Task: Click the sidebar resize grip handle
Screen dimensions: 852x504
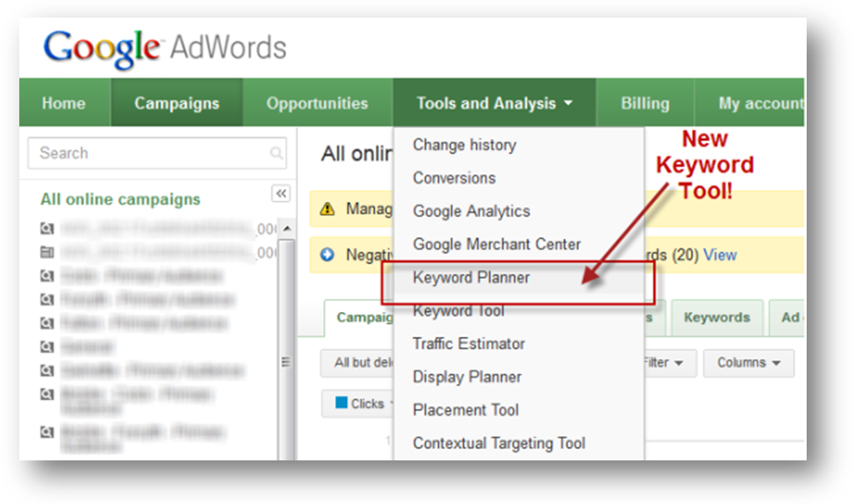Action: 285,361
